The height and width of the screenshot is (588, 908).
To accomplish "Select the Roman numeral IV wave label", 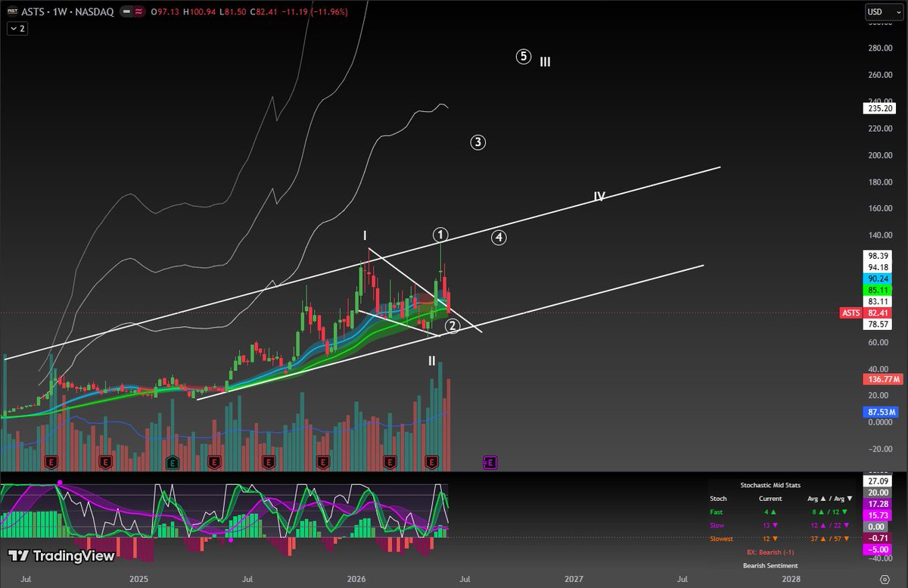I will tap(599, 197).
